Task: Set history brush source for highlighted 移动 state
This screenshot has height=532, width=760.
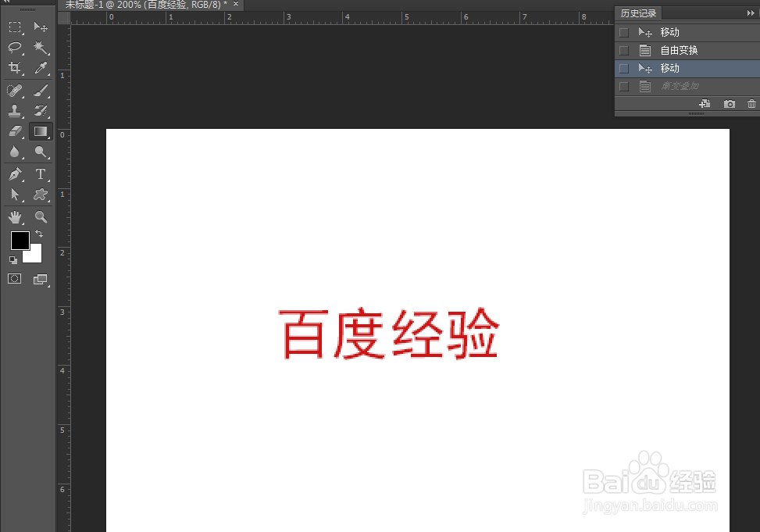Action: coord(624,69)
